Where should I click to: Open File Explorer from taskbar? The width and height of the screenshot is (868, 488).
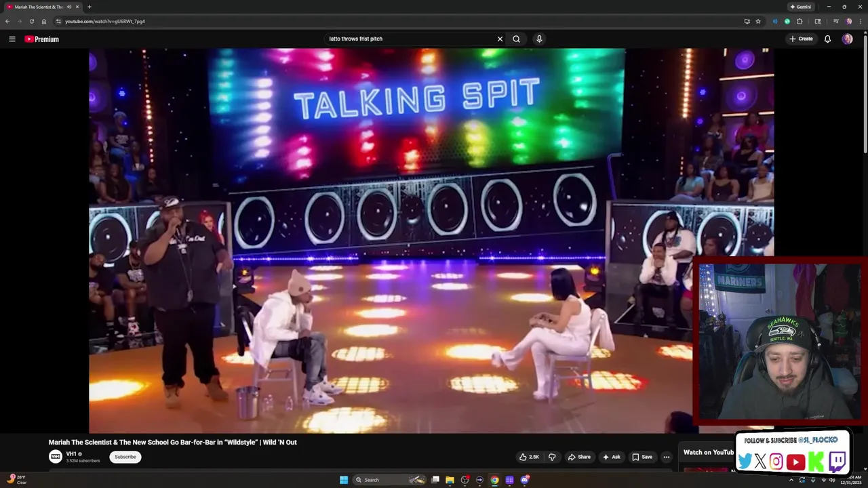point(450,480)
